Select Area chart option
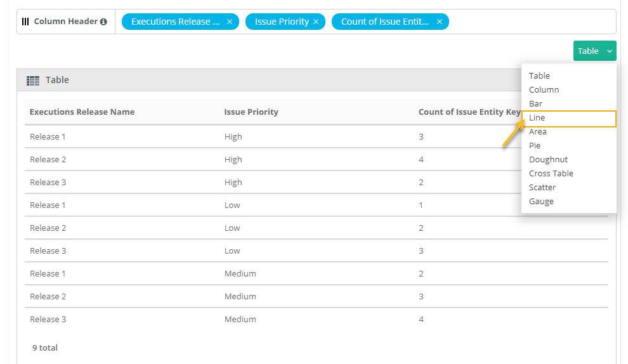 (537, 132)
